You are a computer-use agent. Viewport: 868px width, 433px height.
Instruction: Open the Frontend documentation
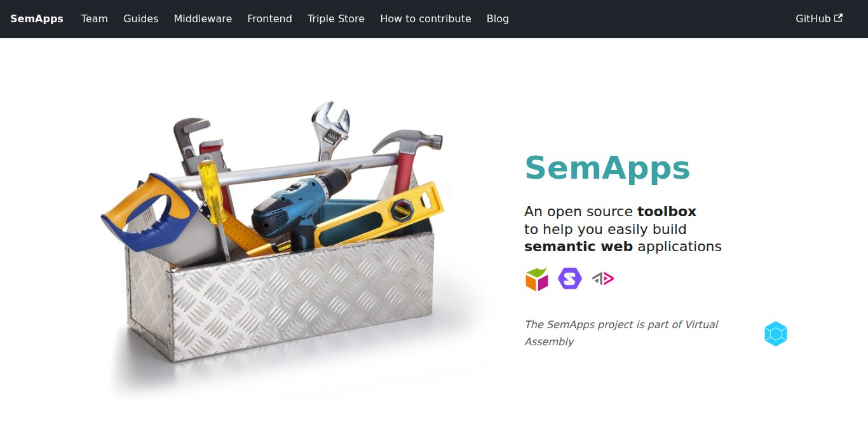pyautogui.click(x=270, y=18)
